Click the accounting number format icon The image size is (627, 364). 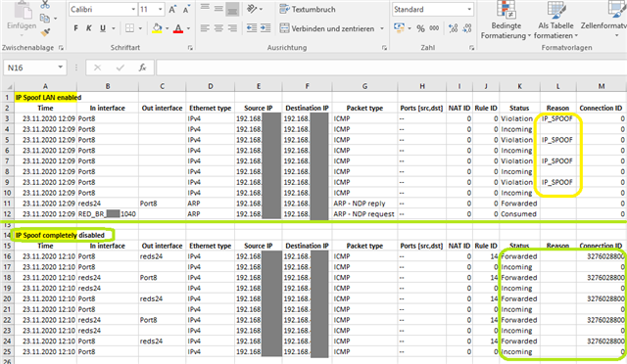tap(399, 28)
